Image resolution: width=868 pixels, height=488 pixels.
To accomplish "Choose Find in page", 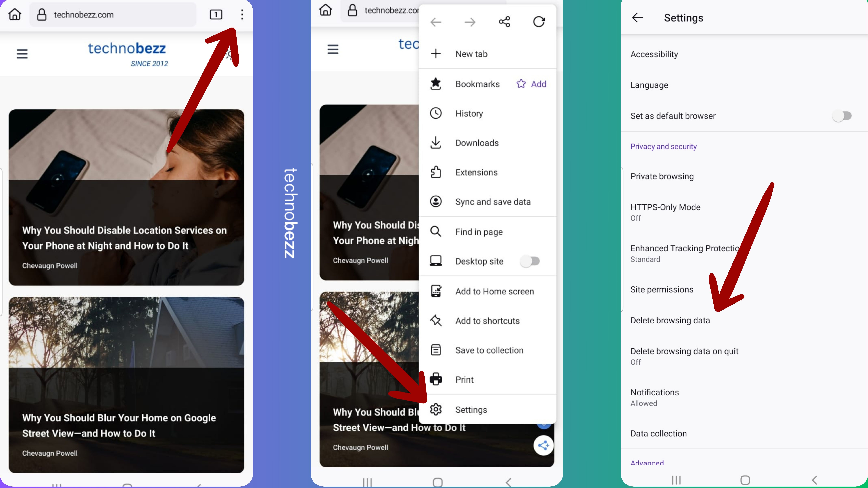I will tap(487, 232).
